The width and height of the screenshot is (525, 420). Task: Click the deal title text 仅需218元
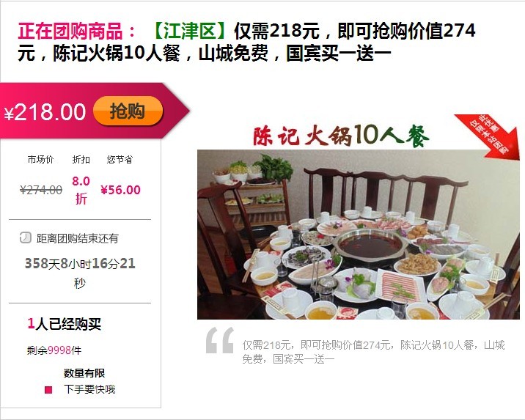(276, 31)
